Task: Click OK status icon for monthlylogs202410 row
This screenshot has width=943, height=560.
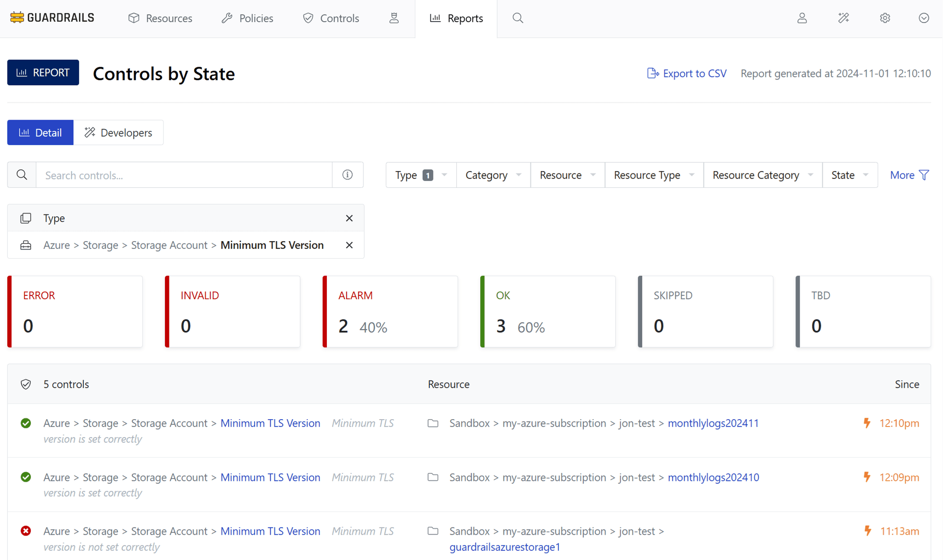Action: coord(26,477)
